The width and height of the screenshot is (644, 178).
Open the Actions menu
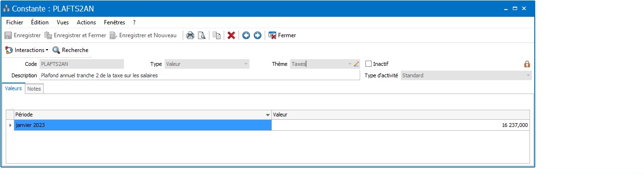tap(86, 22)
